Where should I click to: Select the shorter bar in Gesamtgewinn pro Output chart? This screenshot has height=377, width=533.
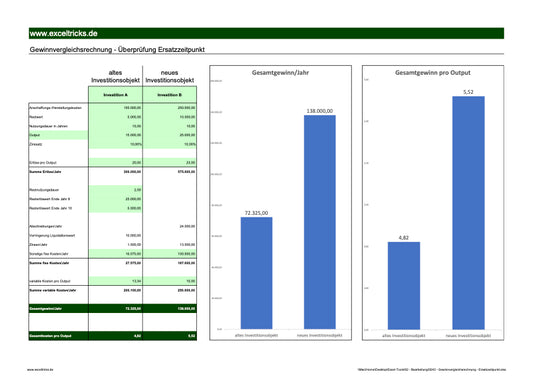tap(404, 286)
